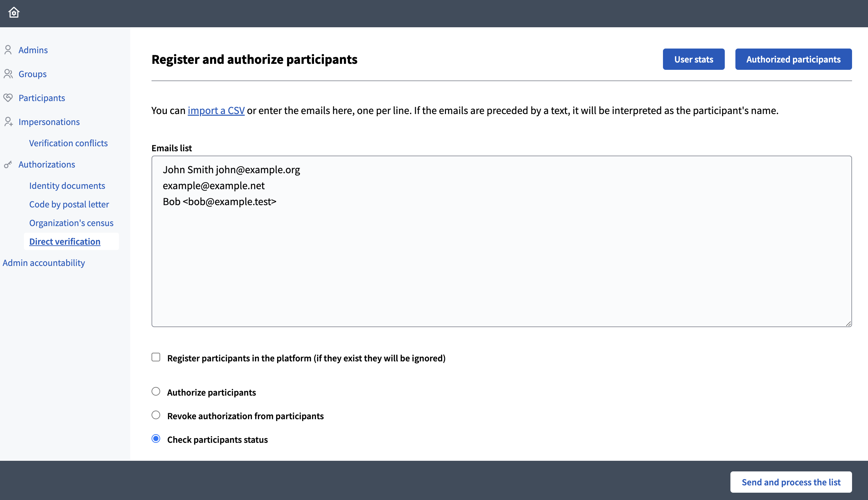Open the User stats page
The width and height of the screenshot is (868, 500).
693,60
